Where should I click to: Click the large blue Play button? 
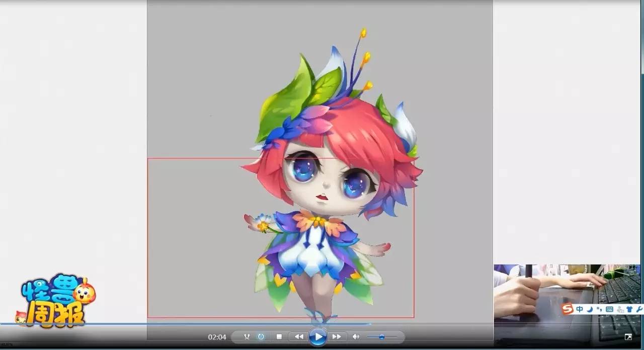317,336
